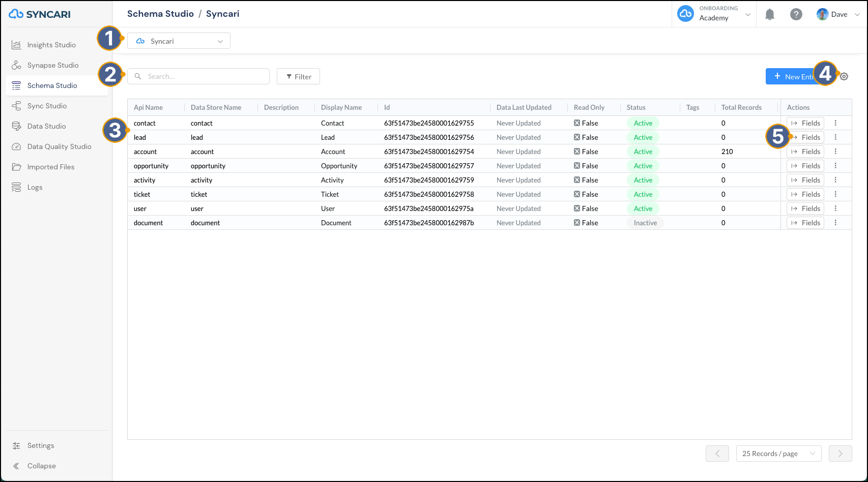Image resolution: width=868 pixels, height=482 pixels.
Task: Open more actions menu for document row
Action: [x=835, y=223]
